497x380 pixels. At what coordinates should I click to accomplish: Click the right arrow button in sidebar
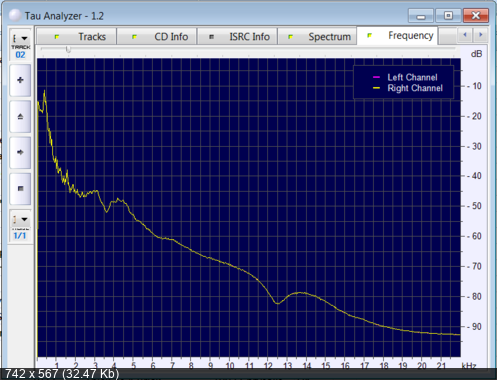20,153
